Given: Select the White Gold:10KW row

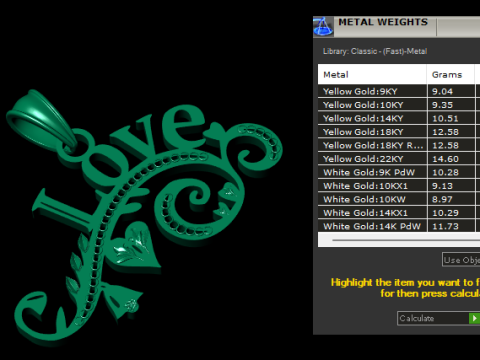Looking at the screenshot, I should (x=399, y=199).
